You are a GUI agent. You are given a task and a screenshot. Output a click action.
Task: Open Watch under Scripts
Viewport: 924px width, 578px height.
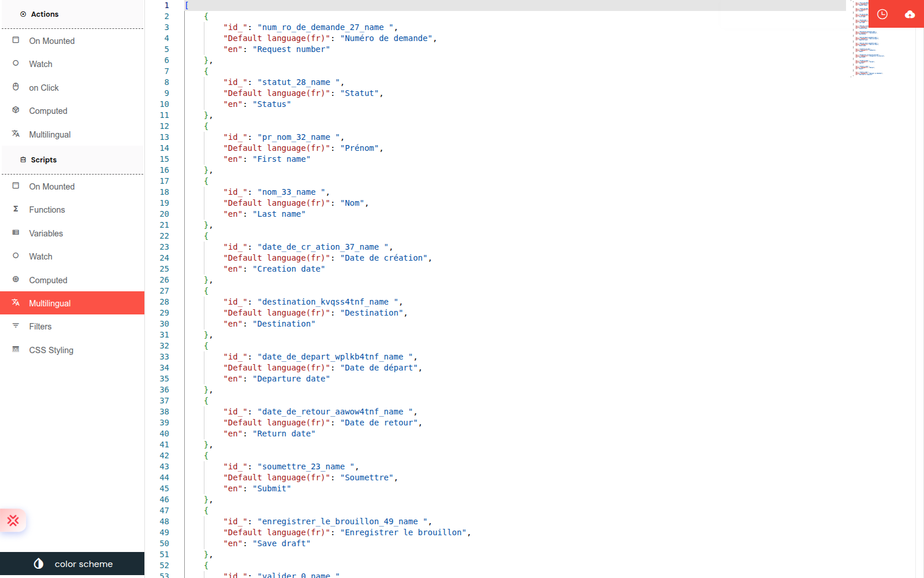(x=72, y=257)
